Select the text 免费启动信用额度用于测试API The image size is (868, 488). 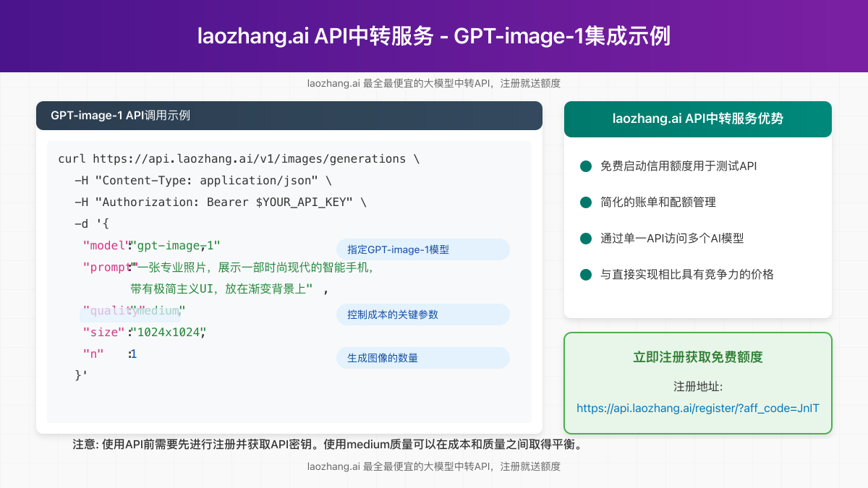pos(678,166)
